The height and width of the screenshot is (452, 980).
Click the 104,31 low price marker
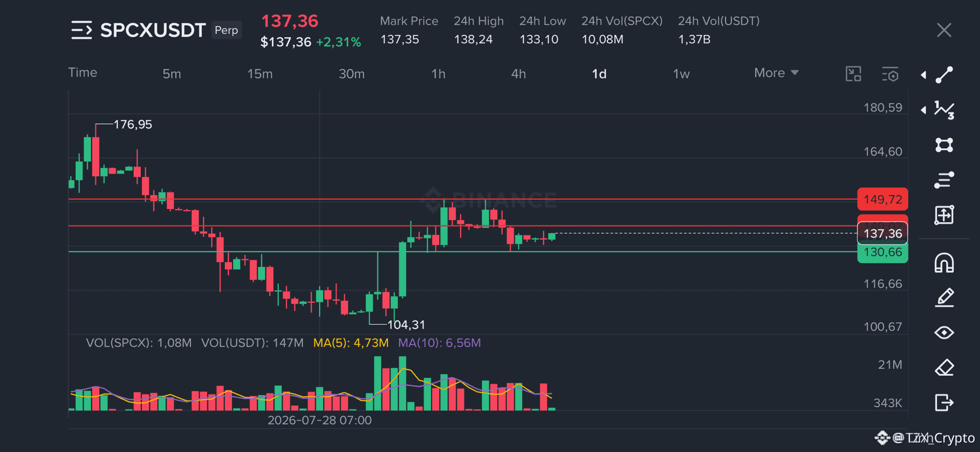click(x=406, y=325)
